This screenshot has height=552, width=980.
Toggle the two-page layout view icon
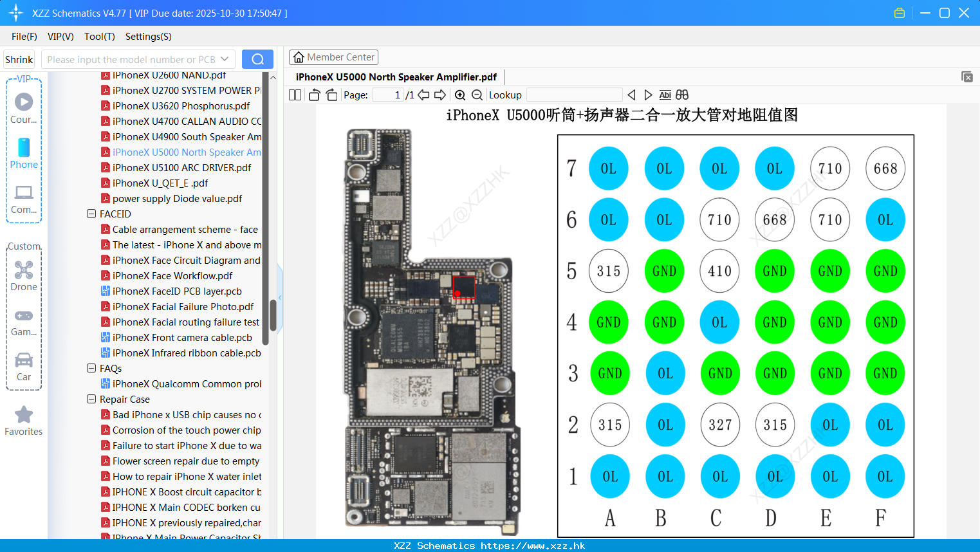tap(295, 95)
